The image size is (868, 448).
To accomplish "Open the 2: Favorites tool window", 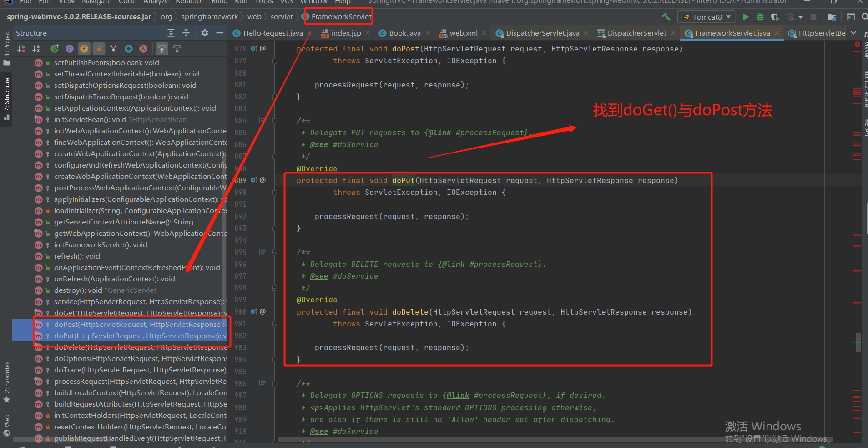I will (6, 382).
